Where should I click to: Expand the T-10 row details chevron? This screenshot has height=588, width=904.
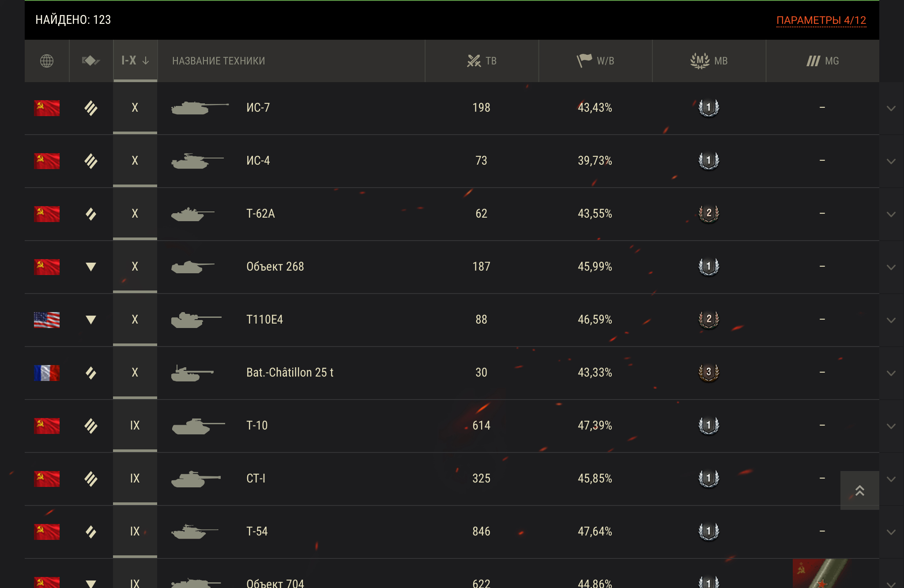(891, 426)
